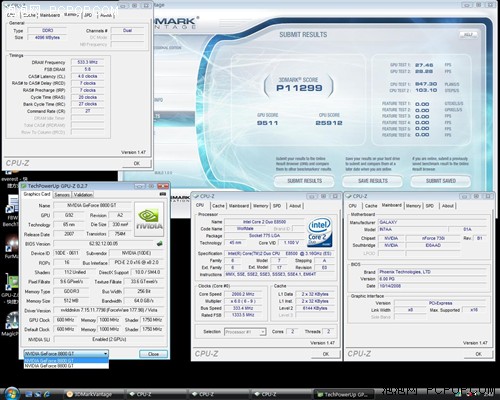The height and width of the screenshot is (400, 500).
Task: Switch to 3DMarkVantage from the taskbar
Action: point(93,394)
